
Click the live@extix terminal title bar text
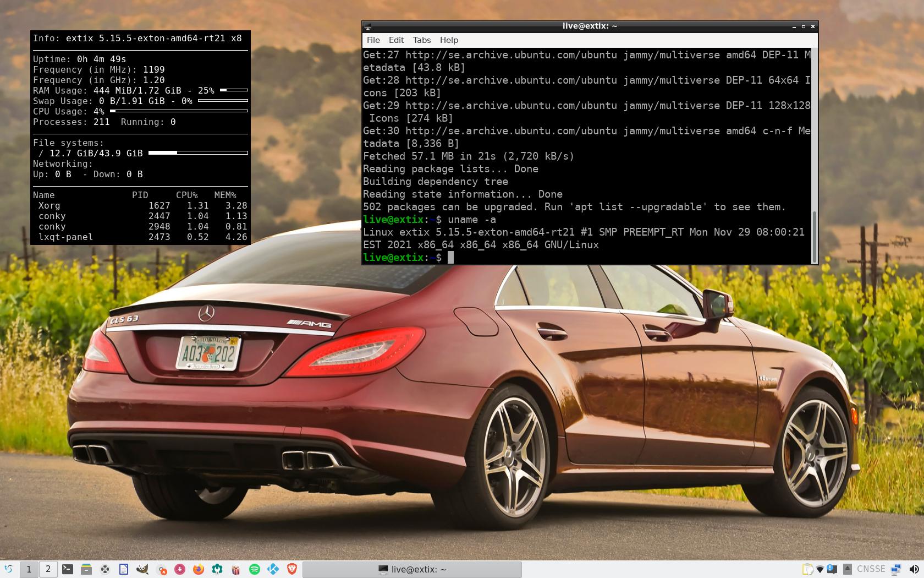590,26
